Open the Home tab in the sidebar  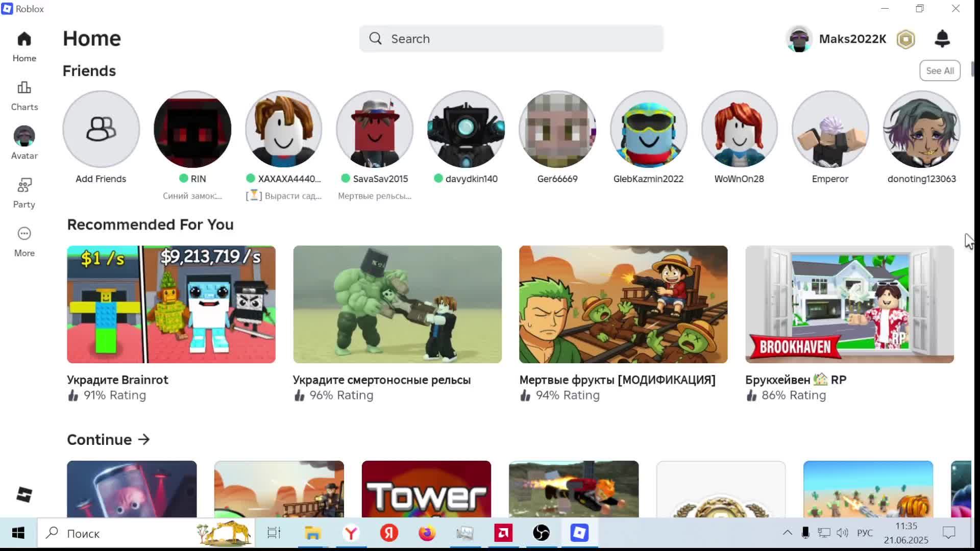(x=24, y=46)
